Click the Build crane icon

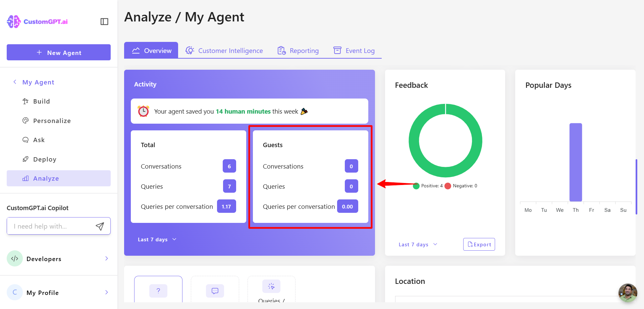(25, 101)
